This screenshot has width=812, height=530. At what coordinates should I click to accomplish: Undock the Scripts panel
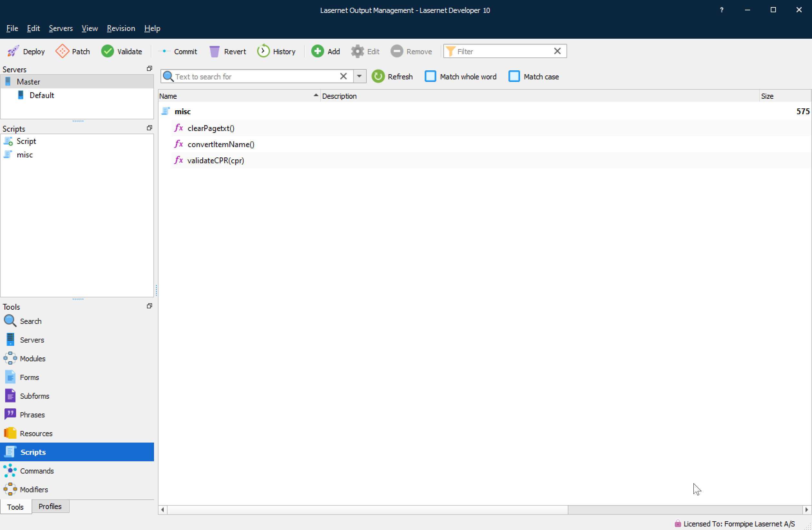149,128
